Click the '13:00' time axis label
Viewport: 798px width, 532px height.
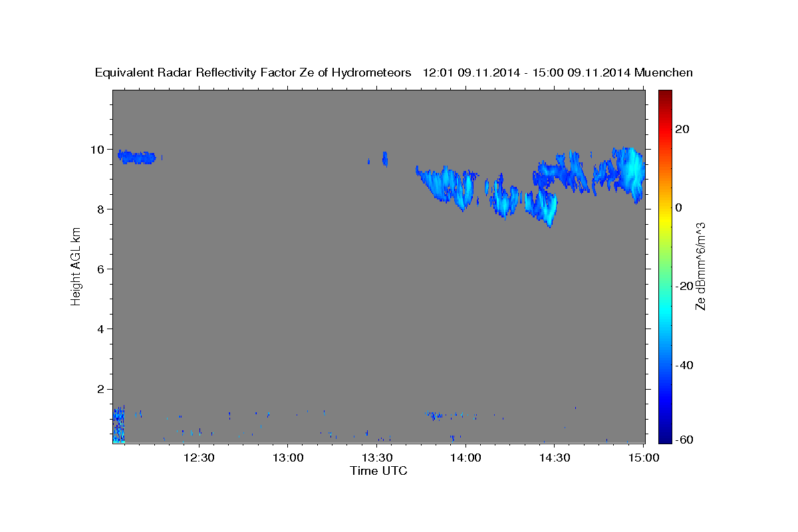pyautogui.click(x=287, y=458)
